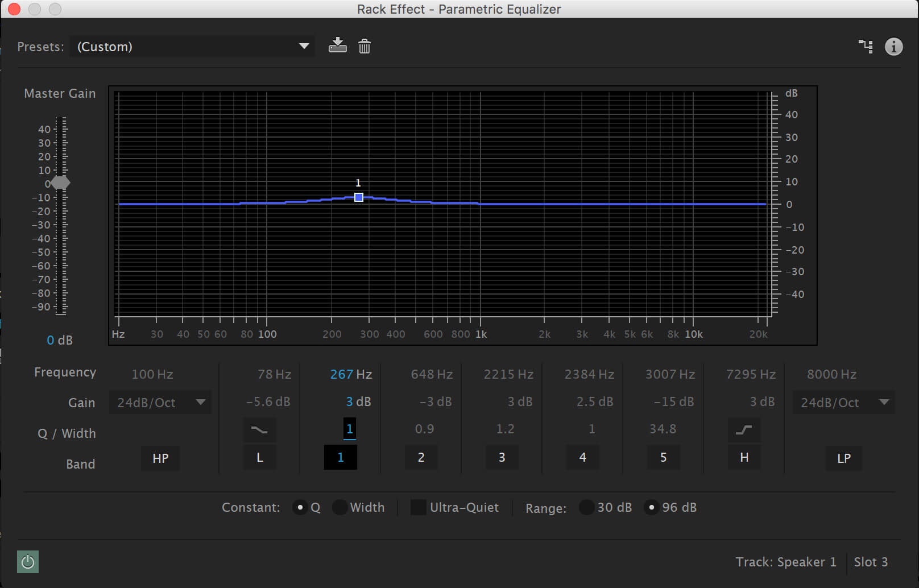Click the 3 dB band 3 gain

tap(520, 401)
